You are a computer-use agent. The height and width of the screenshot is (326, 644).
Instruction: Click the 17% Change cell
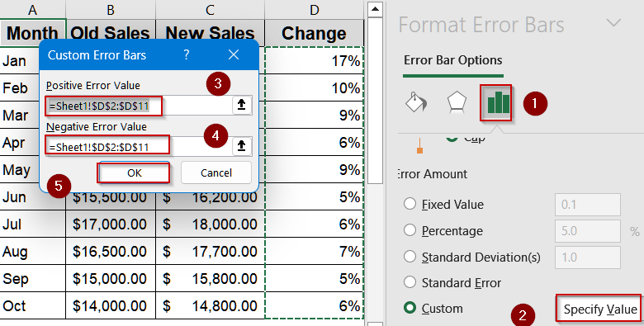pyautogui.click(x=315, y=60)
